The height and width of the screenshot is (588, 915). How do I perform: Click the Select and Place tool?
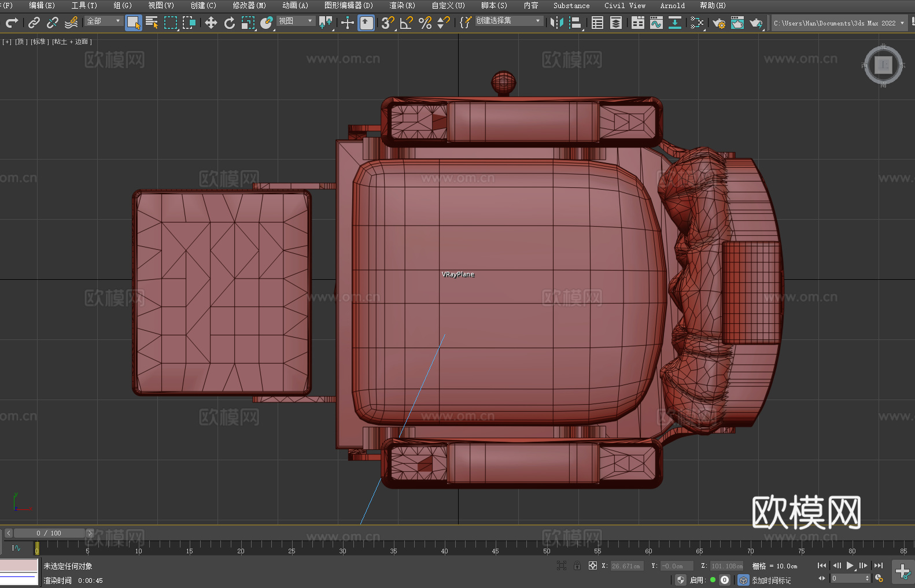pyautogui.click(x=267, y=23)
